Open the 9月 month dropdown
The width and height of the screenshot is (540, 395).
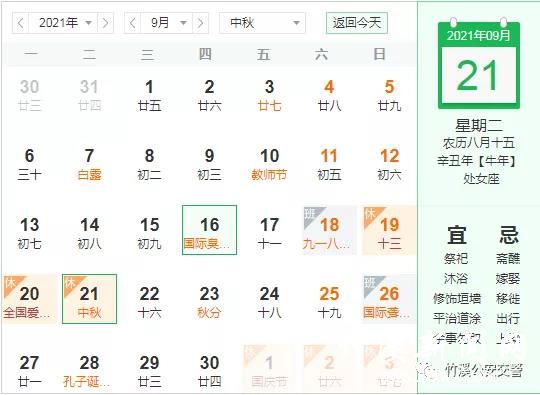click(167, 23)
